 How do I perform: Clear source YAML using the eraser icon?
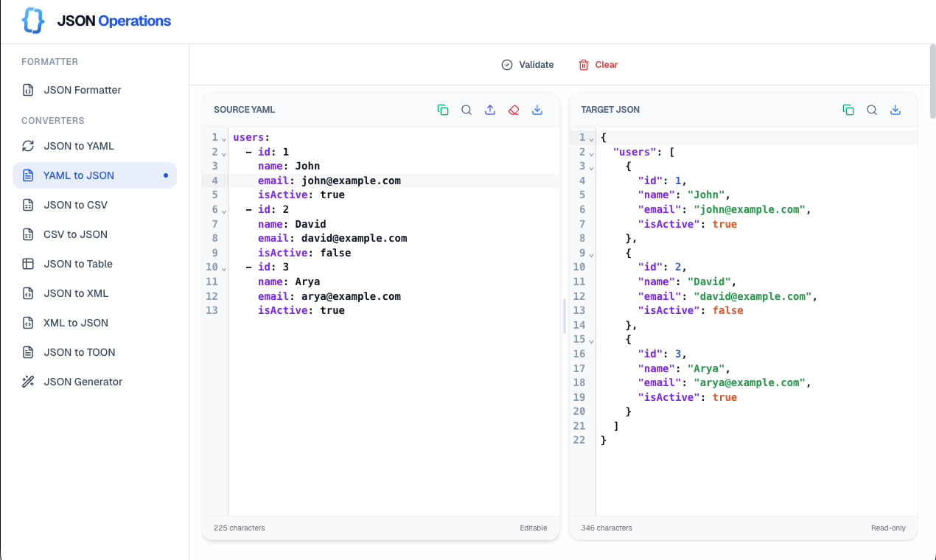[x=514, y=109]
